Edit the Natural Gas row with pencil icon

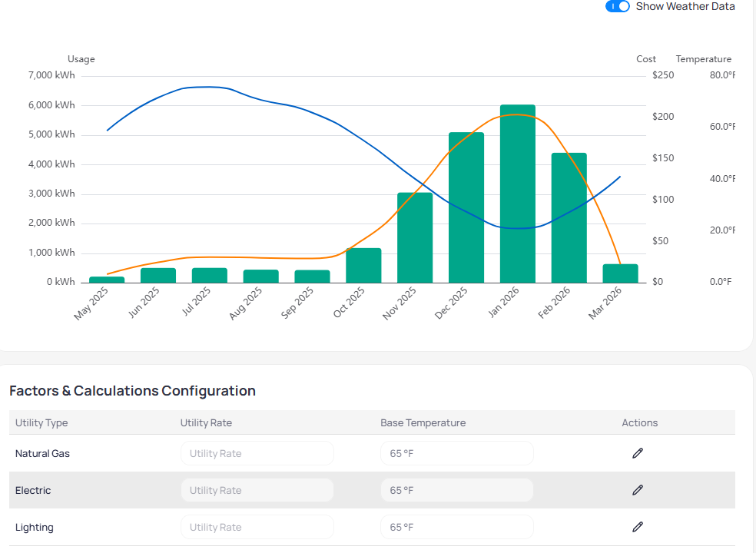(x=638, y=453)
